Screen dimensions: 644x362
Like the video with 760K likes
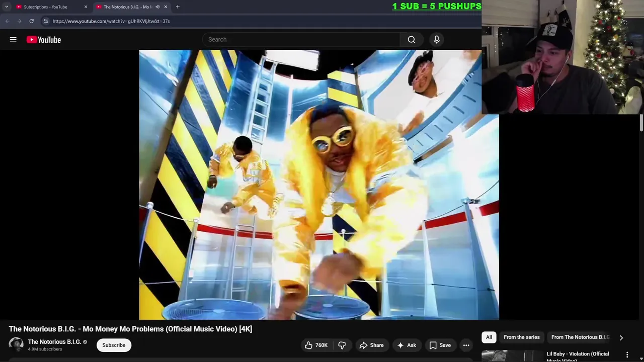316,345
